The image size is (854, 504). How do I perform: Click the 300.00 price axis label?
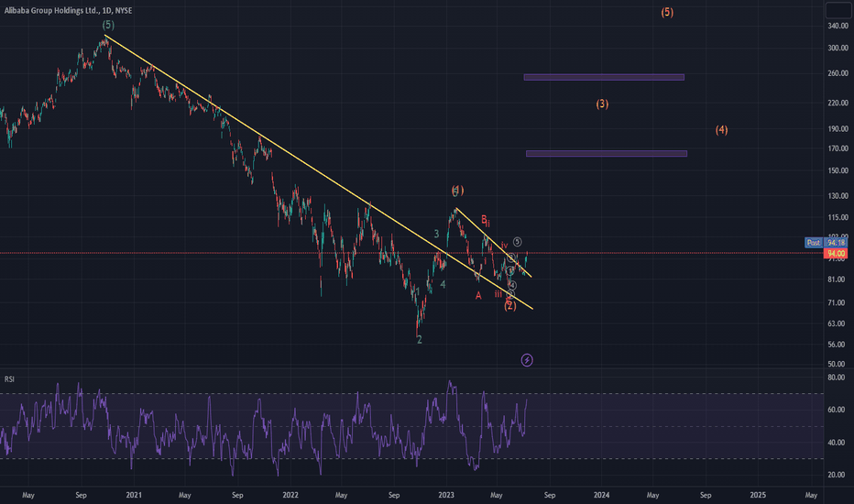coord(838,48)
